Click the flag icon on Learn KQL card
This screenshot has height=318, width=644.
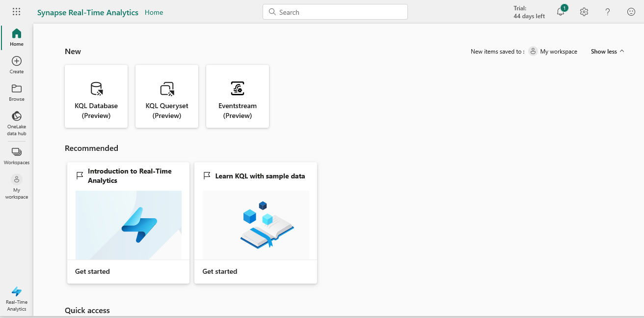pyautogui.click(x=207, y=175)
